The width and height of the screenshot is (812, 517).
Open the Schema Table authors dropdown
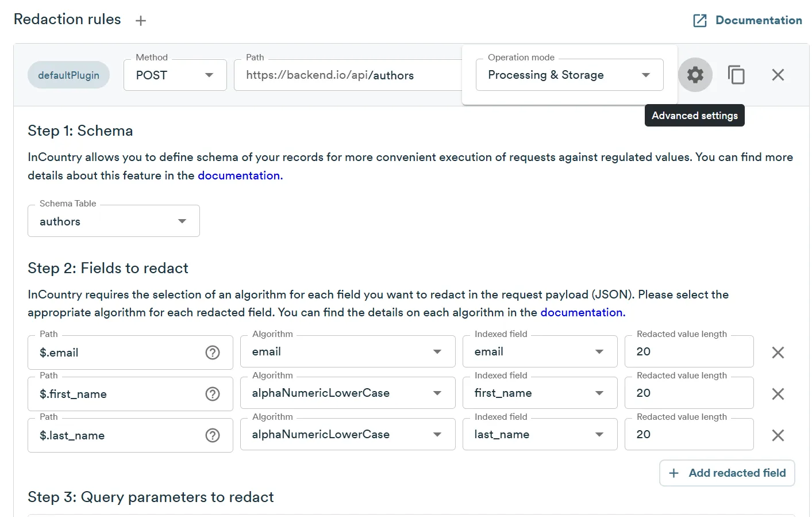point(114,221)
